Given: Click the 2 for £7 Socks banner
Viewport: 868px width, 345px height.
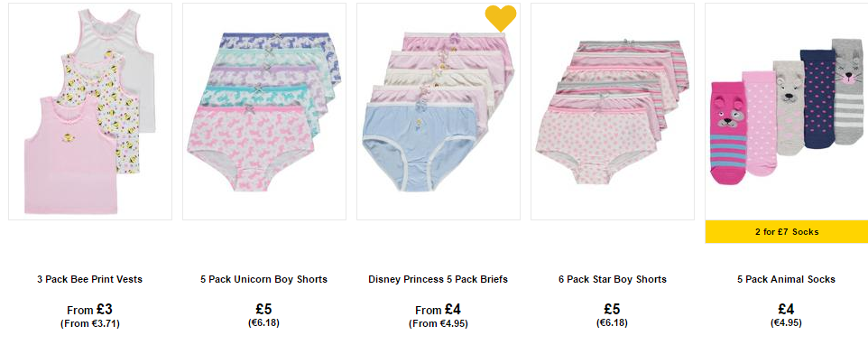Looking at the screenshot, I should 787,231.
